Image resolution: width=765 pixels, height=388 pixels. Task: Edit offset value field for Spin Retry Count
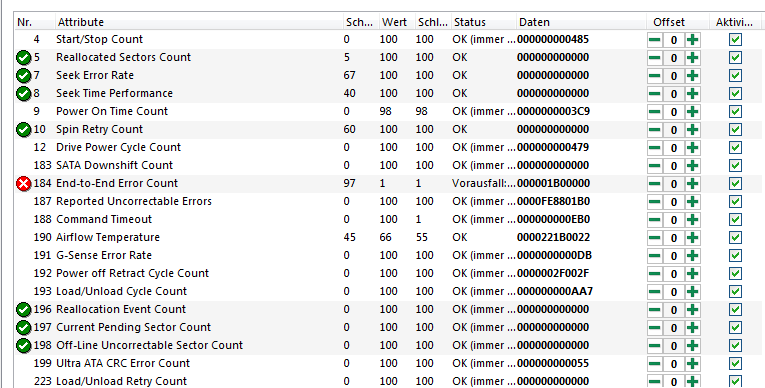(674, 130)
